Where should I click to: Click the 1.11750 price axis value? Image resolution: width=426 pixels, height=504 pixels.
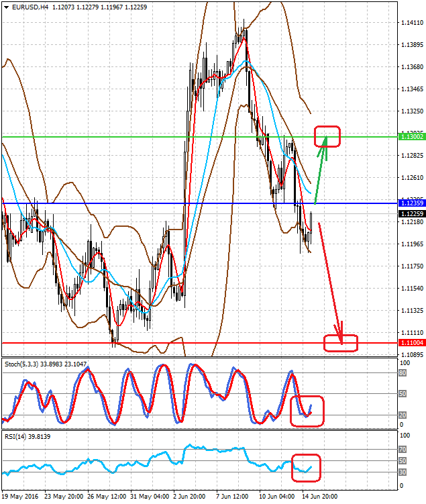click(x=412, y=266)
